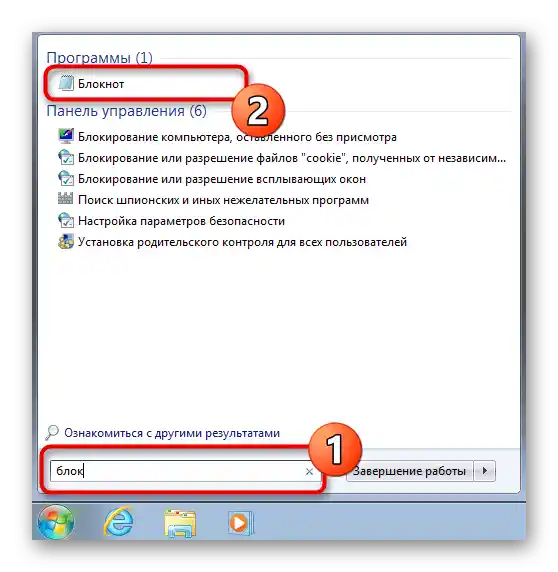Click the Завершение работы button
The height and width of the screenshot is (572, 558).
(x=409, y=471)
